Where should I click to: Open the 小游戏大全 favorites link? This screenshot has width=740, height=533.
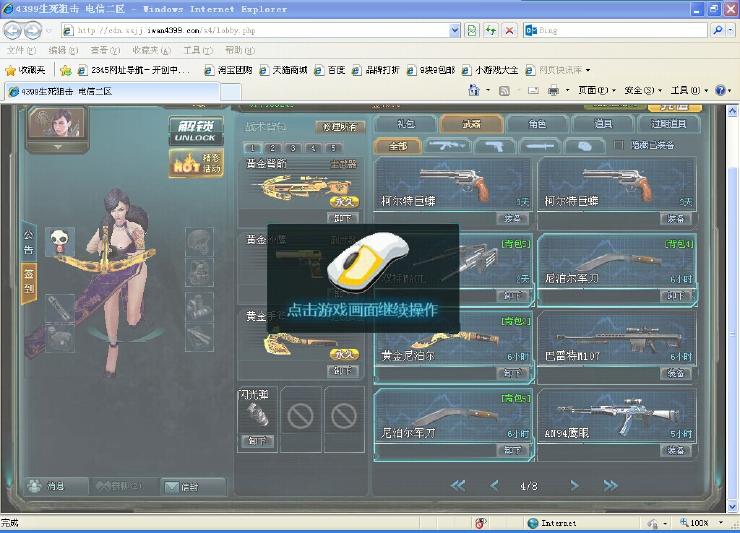point(490,70)
